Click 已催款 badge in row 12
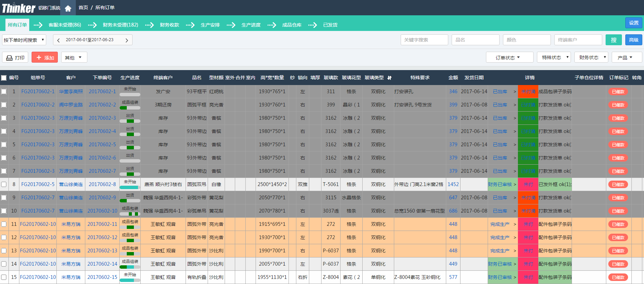The height and width of the screenshot is (284, 644). click(618, 237)
